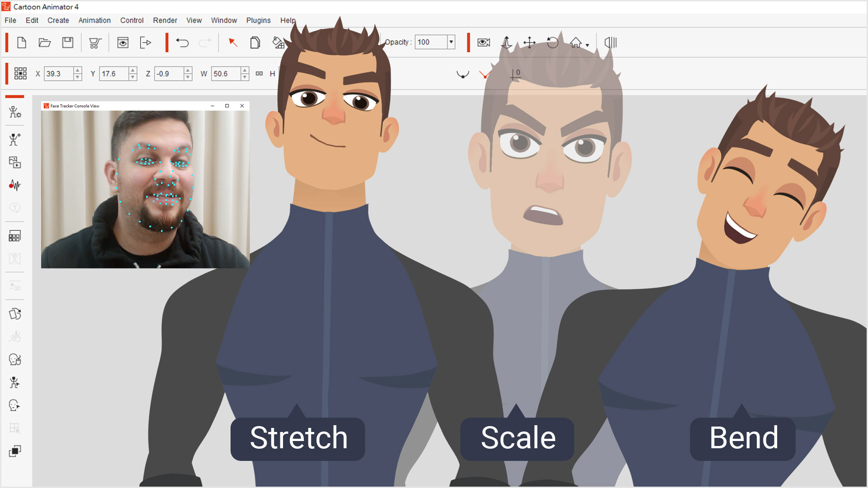Open the Animation menu

[x=94, y=20]
